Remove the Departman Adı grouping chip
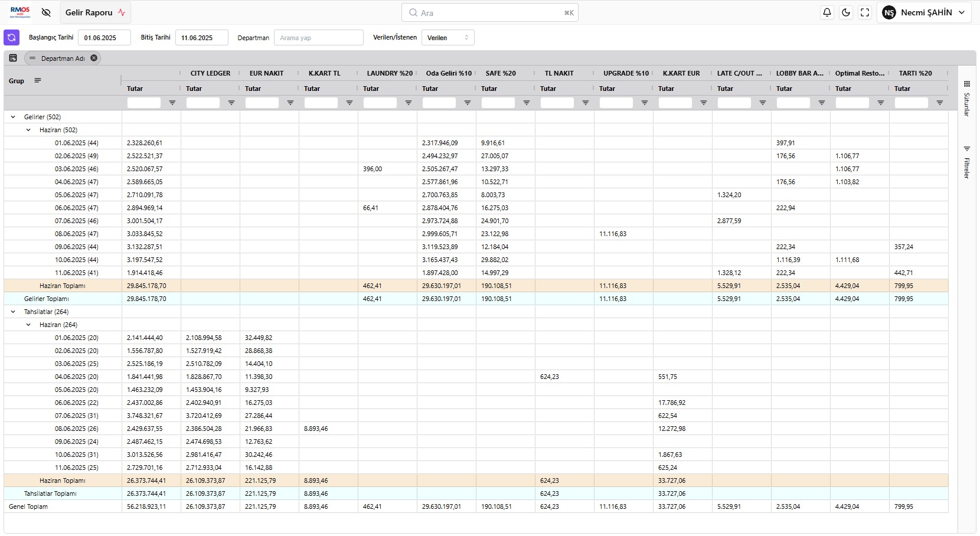Screen dimensions: 980x536 coord(94,58)
